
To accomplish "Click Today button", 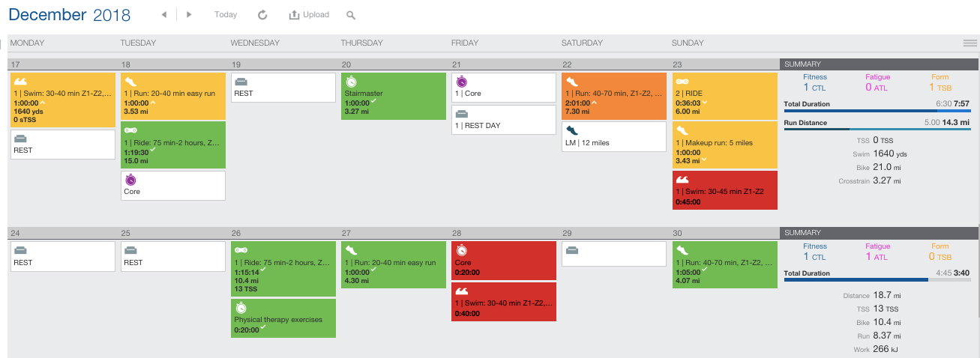I will (x=226, y=15).
